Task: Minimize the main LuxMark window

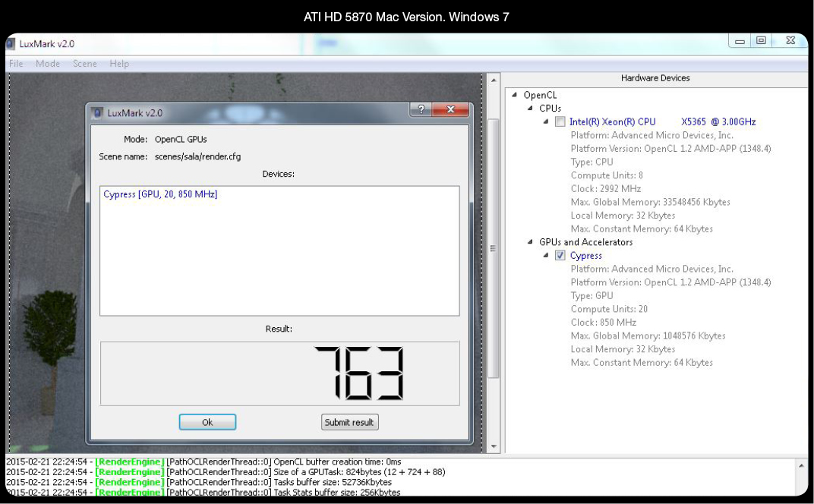Action: pyautogui.click(x=740, y=40)
